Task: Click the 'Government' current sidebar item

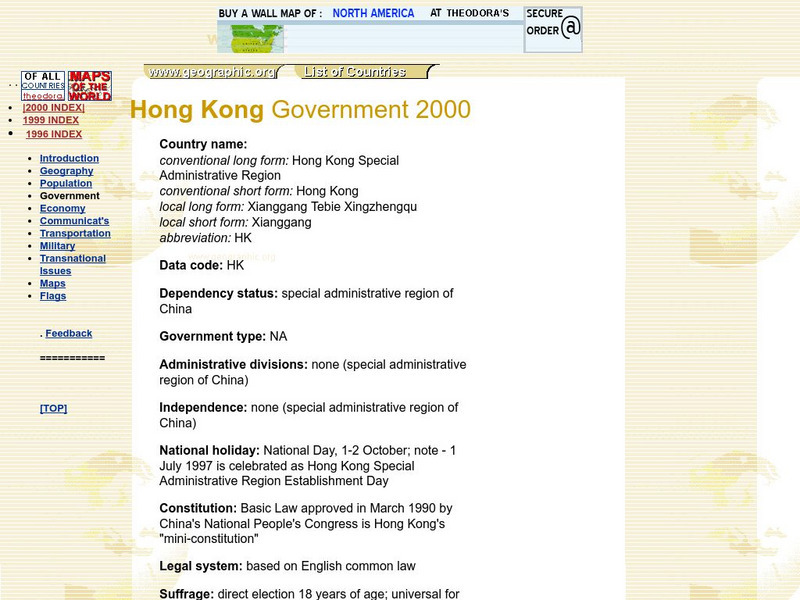Action: [x=69, y=196]
